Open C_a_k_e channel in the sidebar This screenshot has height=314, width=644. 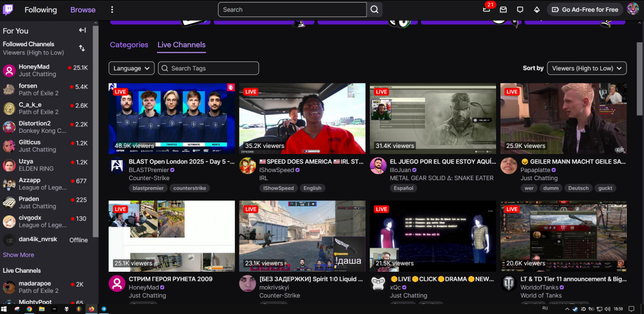tap(46, 109)
